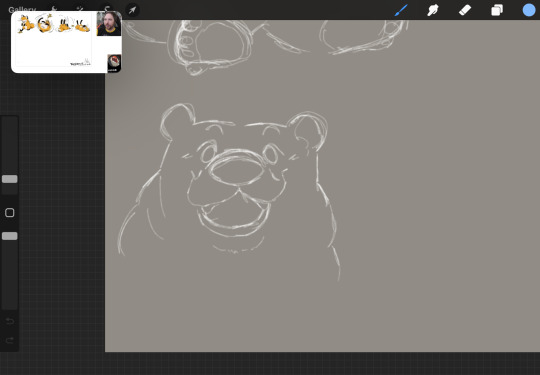Open the Actions wrench menu
The width and height of the screenshot is (540, 375).
click(x=54, y=9)
